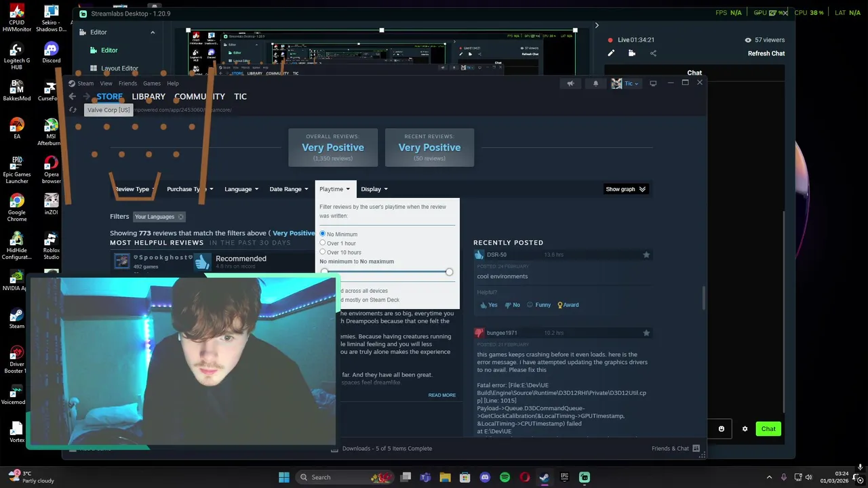
Task: Go to the STORE tab in Steam
Action: (109, 96)
